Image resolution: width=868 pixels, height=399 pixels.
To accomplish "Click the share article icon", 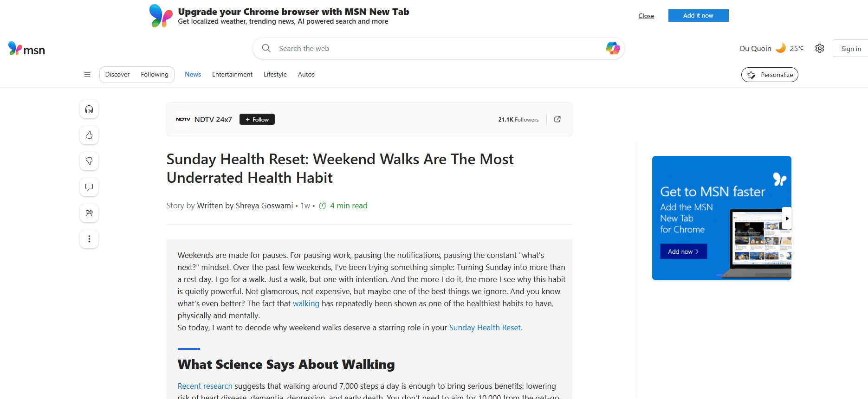I will point(89,213).
